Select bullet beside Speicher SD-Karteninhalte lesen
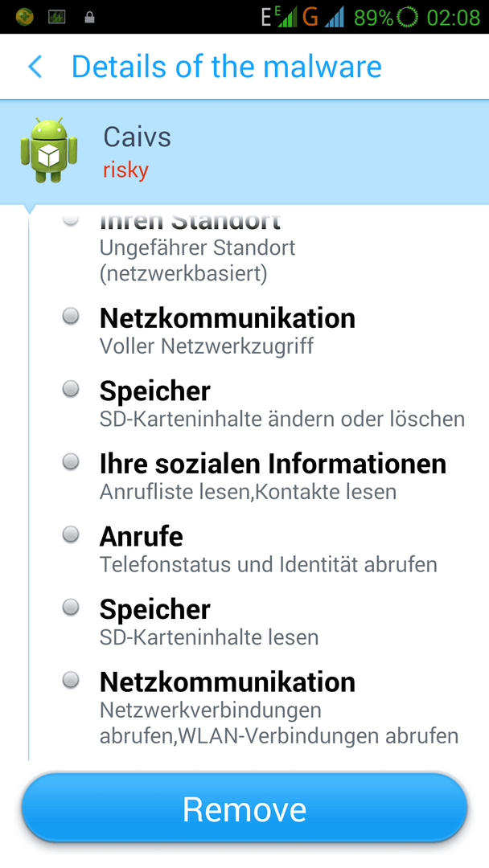The height and width of the screenshot is (868, 489). click(70, 608)
